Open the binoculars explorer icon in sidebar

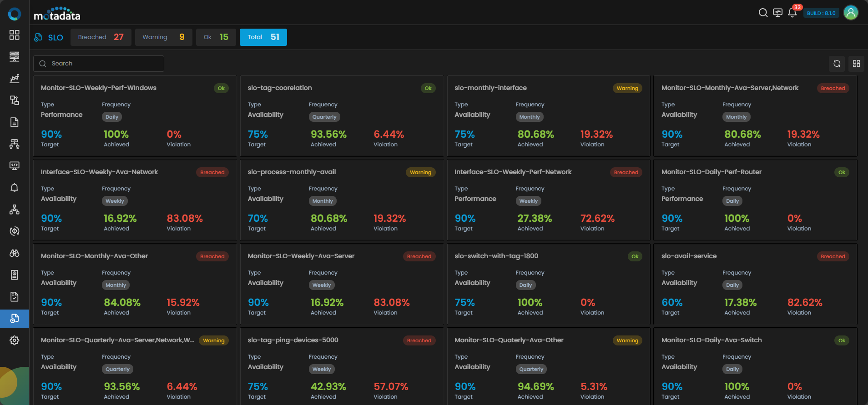(15, 253)
